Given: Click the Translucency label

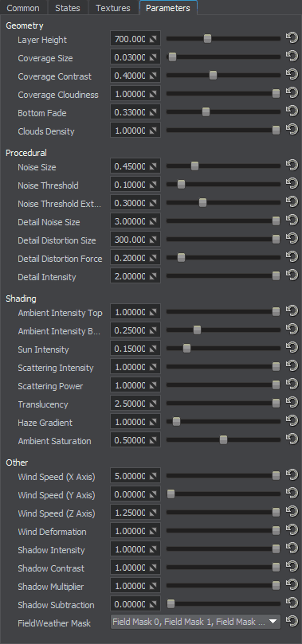Looking at the screenshot, I should pyautogui.click(x=43, y=404).
